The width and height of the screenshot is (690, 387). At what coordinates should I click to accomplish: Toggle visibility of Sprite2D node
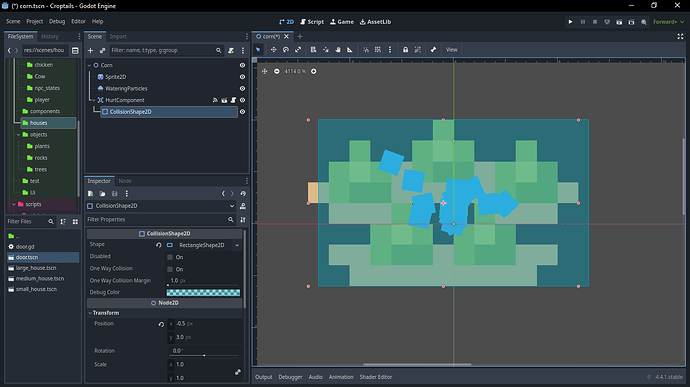(242, 77)
